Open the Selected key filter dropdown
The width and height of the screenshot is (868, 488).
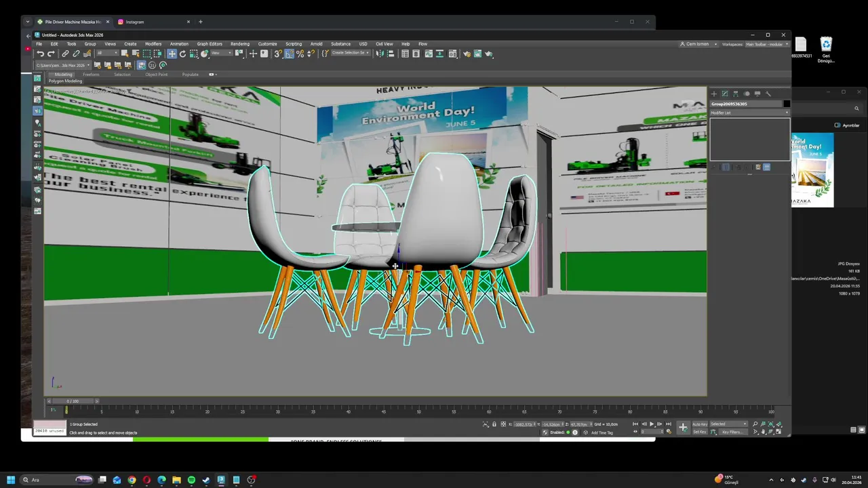728,424
